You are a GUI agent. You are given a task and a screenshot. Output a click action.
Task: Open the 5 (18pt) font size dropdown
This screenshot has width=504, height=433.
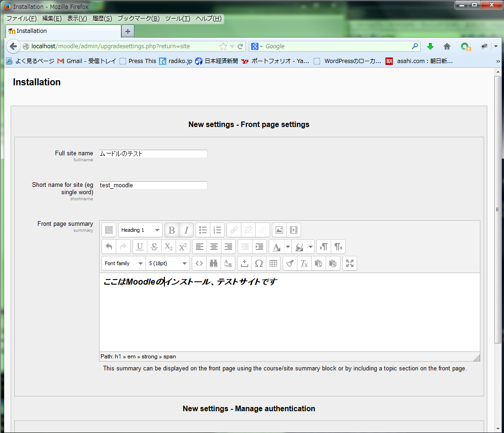168,263
